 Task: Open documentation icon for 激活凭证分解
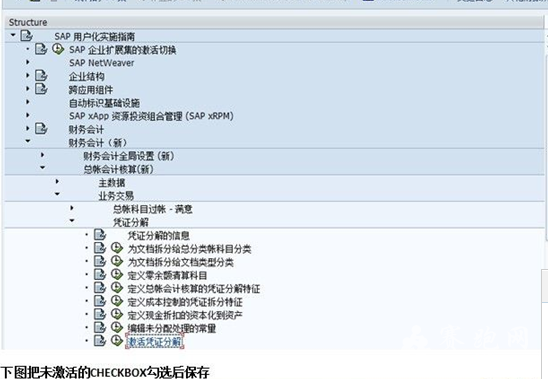[100, 341]
